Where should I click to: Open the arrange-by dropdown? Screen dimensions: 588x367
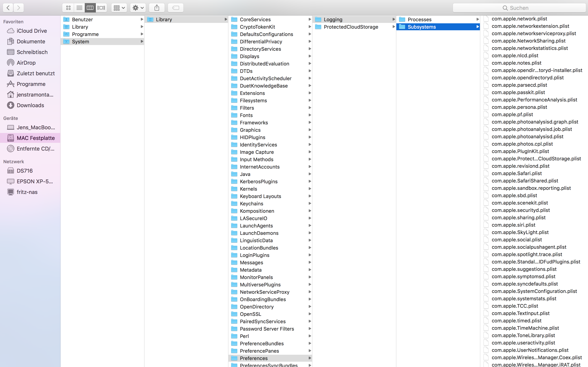click(119, 8)
